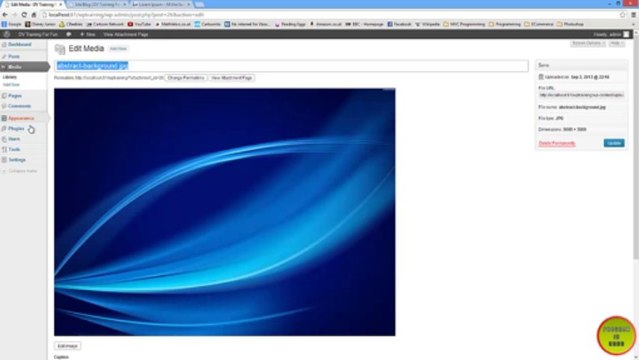The height and width of the screenshot is (360, 639).
Task: Open the Cartoon Network bookmark
Action: click(105, 24)
